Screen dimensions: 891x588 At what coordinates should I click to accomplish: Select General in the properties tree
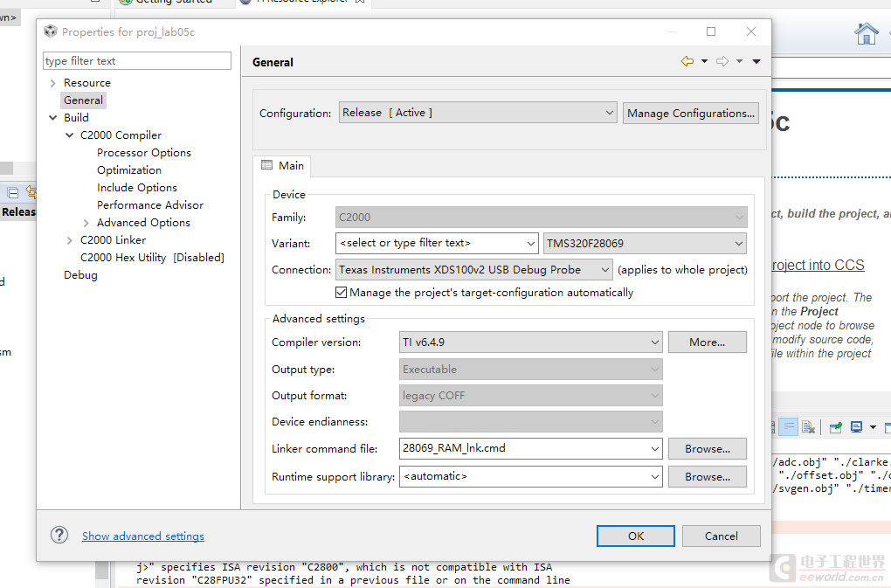tap(83, 100)
